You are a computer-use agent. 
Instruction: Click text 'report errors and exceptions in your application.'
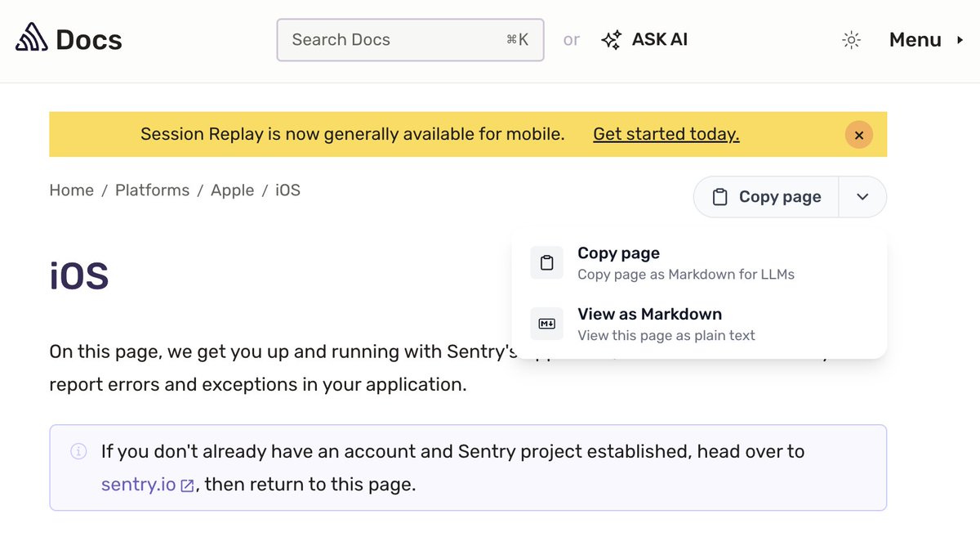coord(258,384)
